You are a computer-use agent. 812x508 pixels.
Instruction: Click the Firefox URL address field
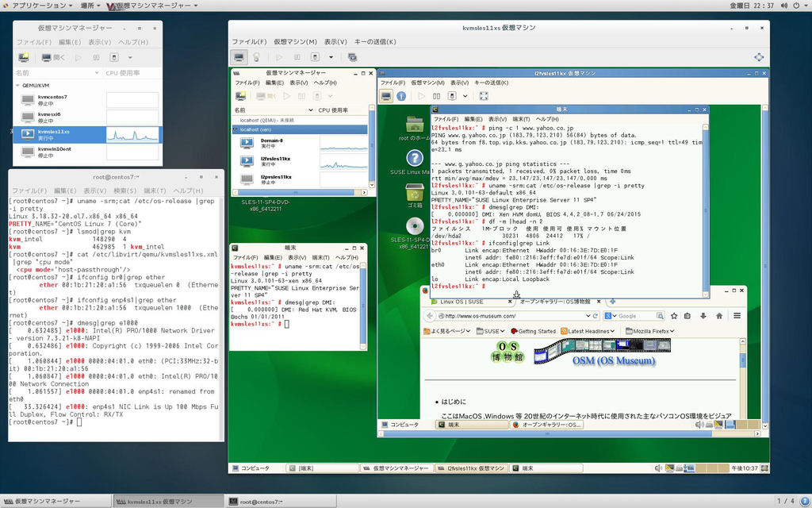pyautogui.click(x=511, y=316)
